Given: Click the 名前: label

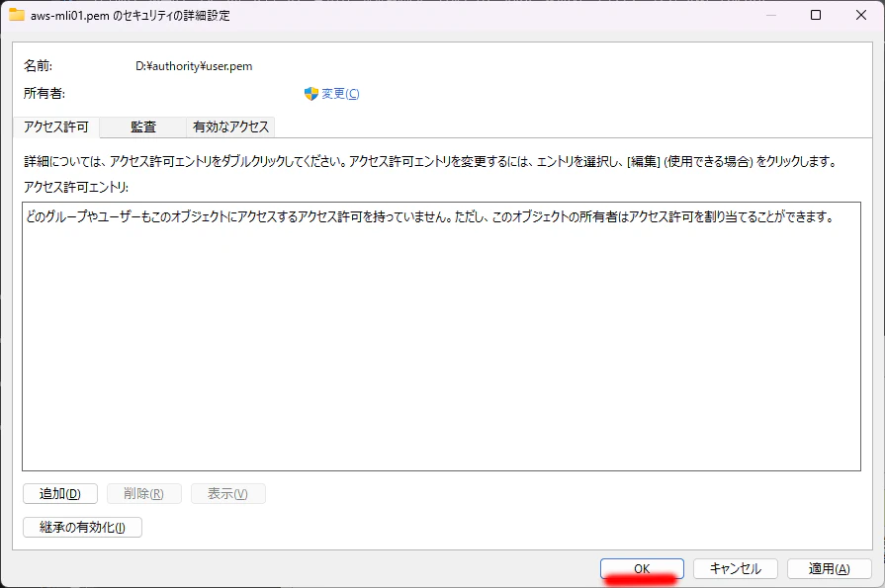Looking at the screenshot, I should point(38,66).
